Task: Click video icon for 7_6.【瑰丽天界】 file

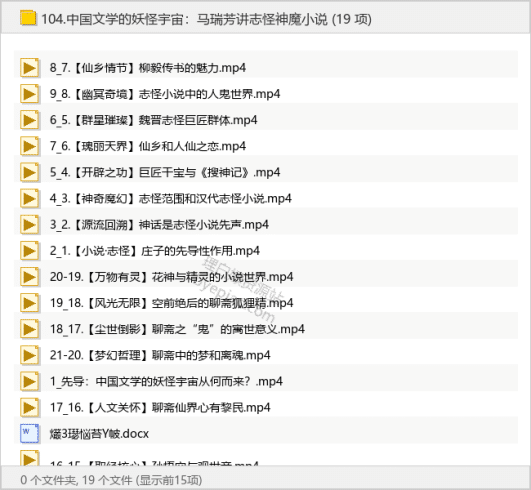Action: pos(29,146)
